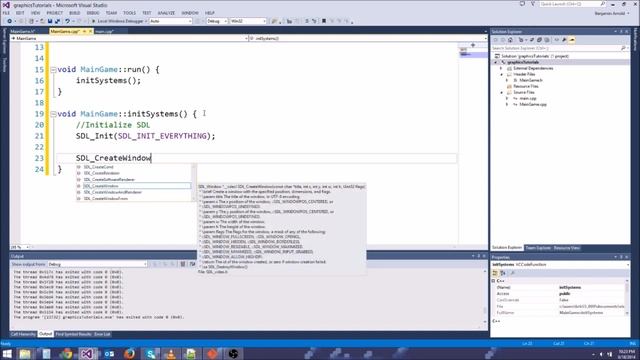Switch to the MainGame.h editor tab

23,31
